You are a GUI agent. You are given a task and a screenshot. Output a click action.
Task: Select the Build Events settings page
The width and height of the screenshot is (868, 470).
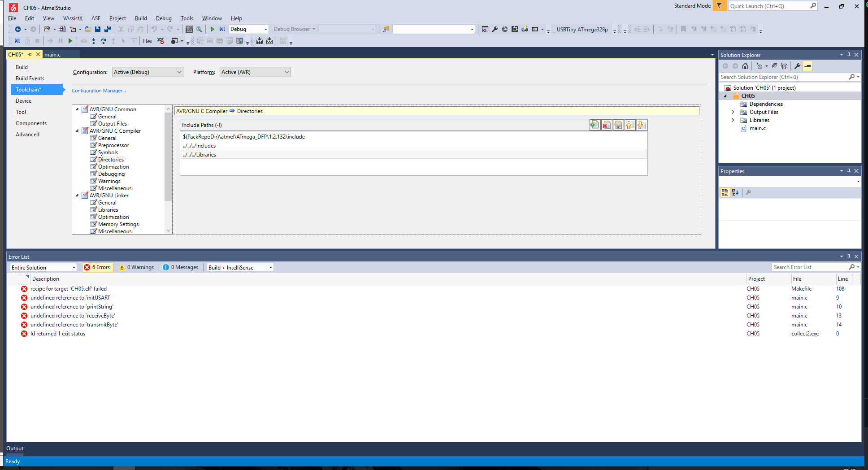click(30, 78)
